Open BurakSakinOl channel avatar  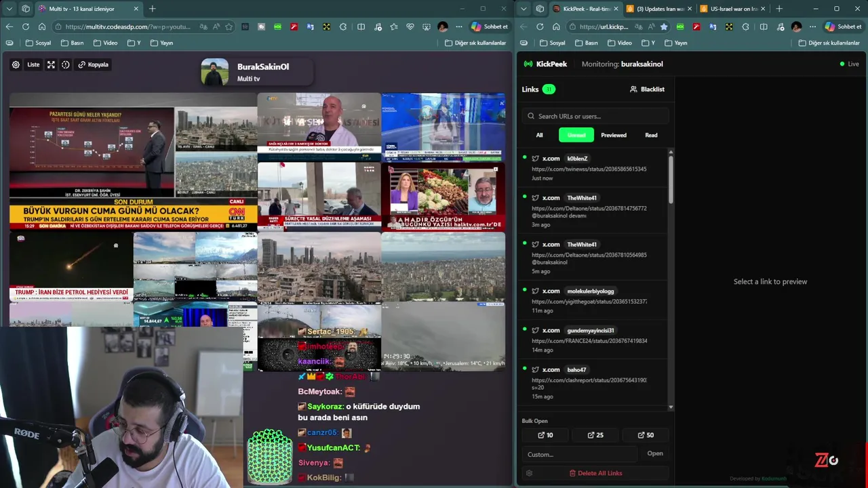point(215,72)
